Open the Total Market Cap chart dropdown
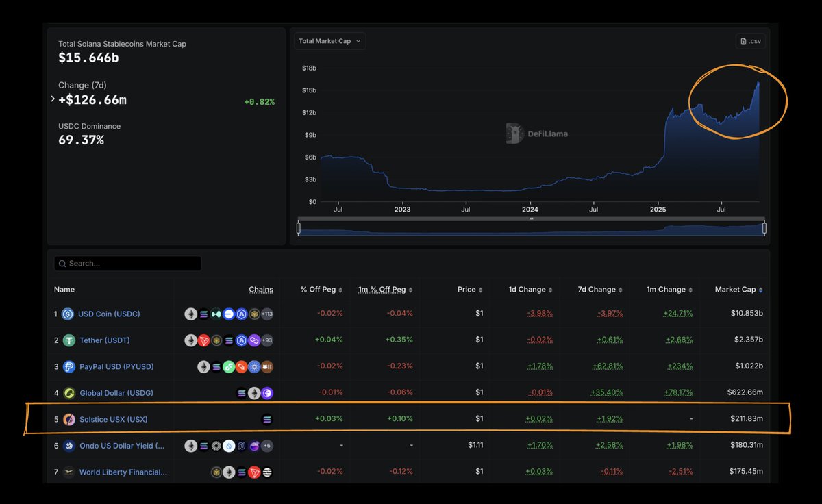Screen dimensions: 822x504 pos(330,41)
